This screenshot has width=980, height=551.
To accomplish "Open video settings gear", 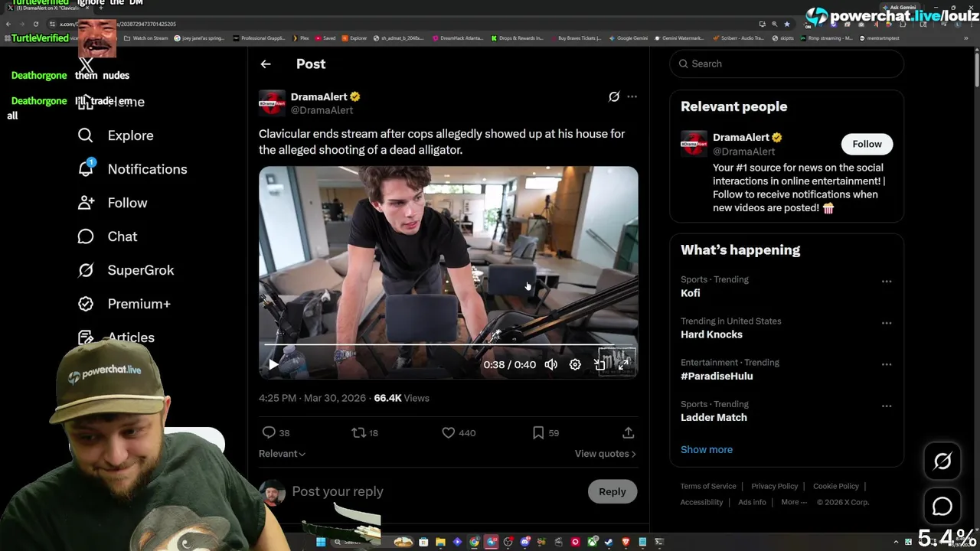I will 575,365.
